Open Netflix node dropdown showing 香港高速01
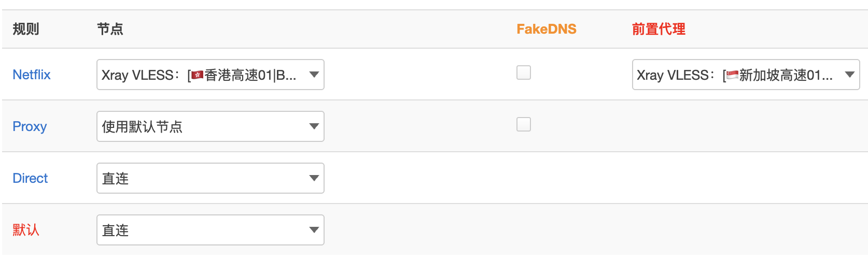This screenshot has width=868, height=261. click(211, 75)
